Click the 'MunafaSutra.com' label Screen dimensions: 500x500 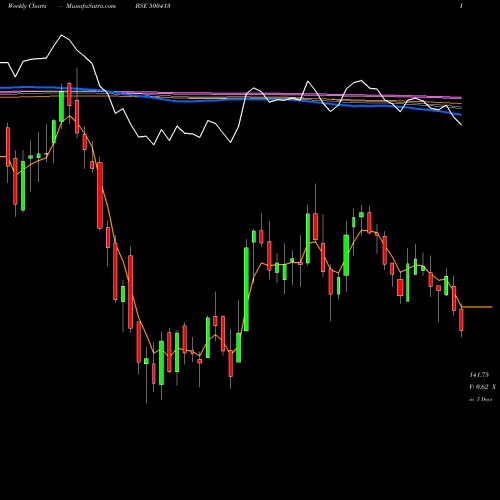(91, 6)
